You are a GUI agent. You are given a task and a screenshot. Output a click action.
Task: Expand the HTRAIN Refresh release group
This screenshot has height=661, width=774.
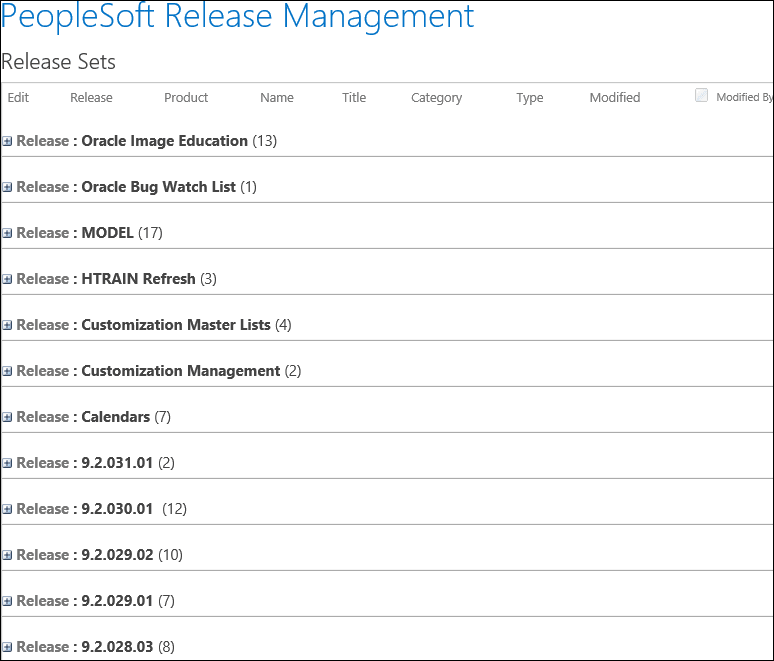pyautogui.click(x=7, y=279)
